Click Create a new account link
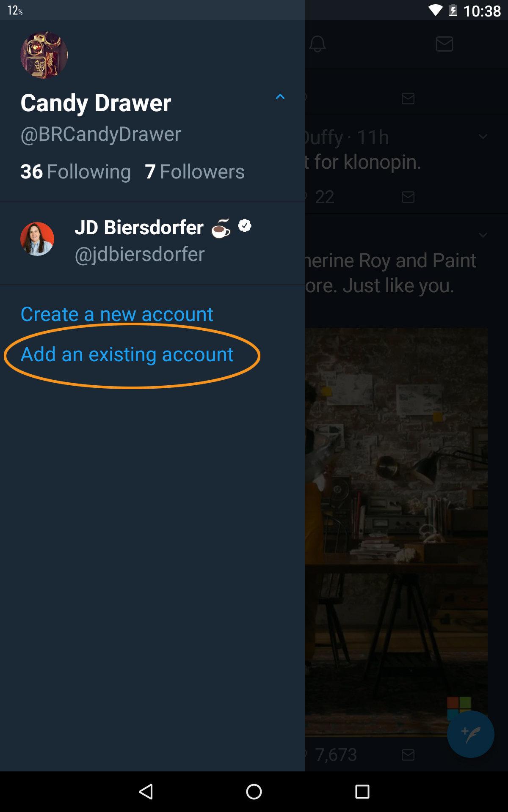 pyautogui.click(x=117, y=314)
